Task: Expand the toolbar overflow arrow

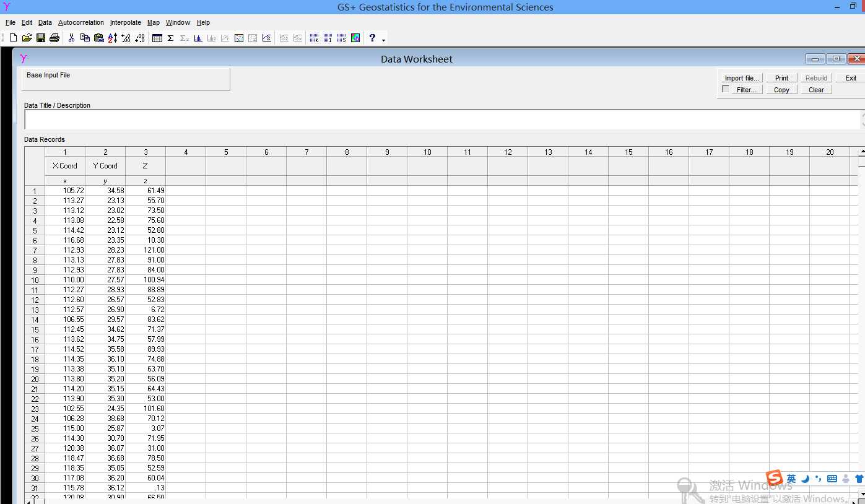Action: pos(384,40)
